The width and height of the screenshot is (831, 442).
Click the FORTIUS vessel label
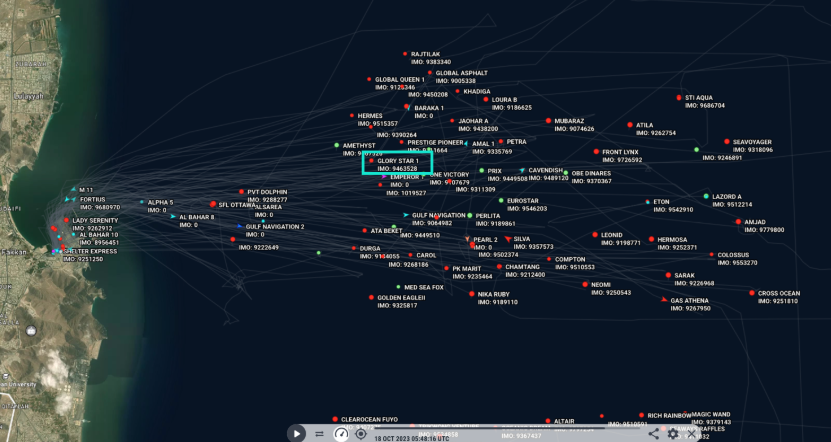point(93,200)
